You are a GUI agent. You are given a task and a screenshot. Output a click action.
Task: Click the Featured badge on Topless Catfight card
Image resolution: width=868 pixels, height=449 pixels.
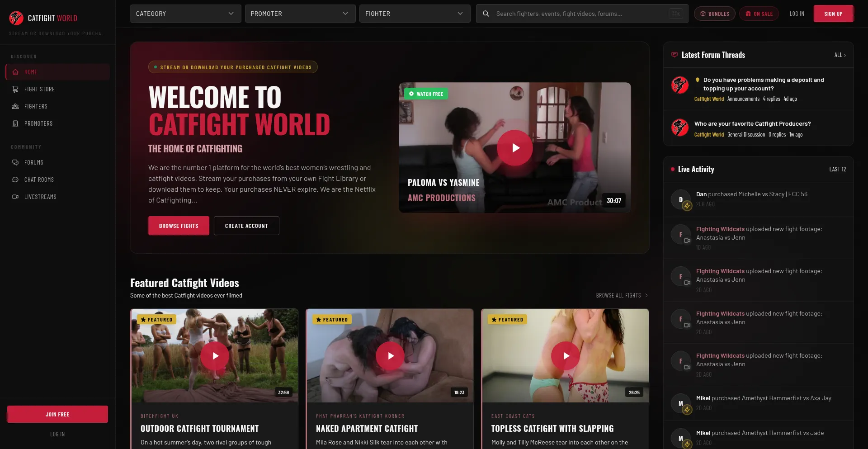pyautogui.click(x=507, y=320)
